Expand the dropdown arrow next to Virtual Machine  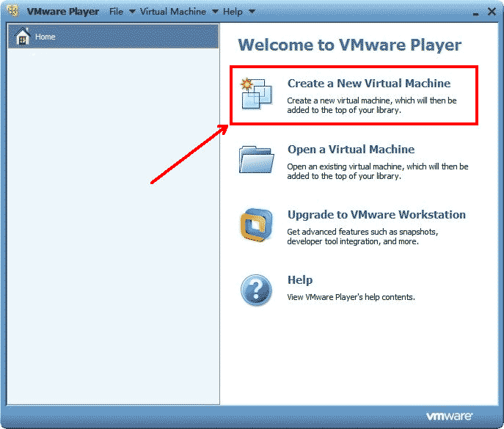[x=215, y=12]
